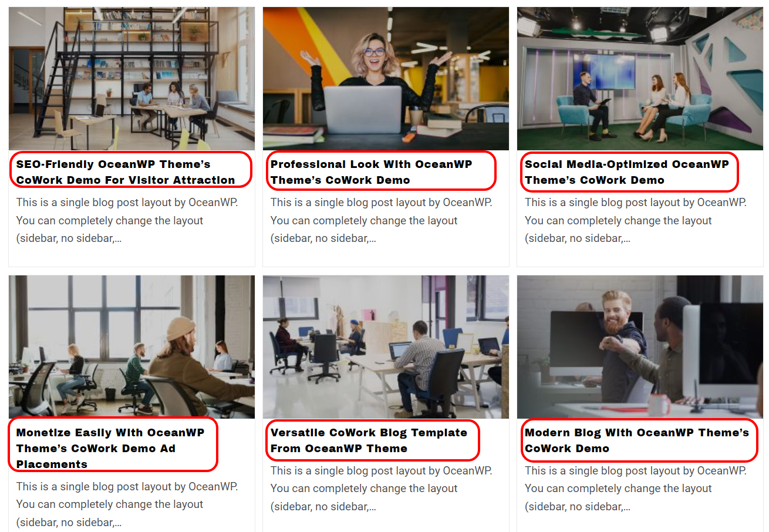Viewport: 769px width, 532px height.
Task: Click the bright open-plan workspace thumbnail
Action: coord(386,347)
